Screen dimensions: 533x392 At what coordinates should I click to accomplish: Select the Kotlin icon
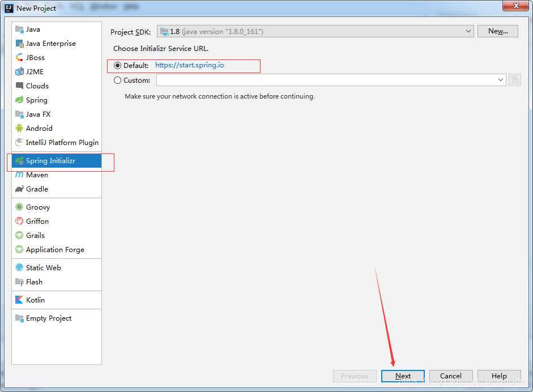click(x=19, y=300)
